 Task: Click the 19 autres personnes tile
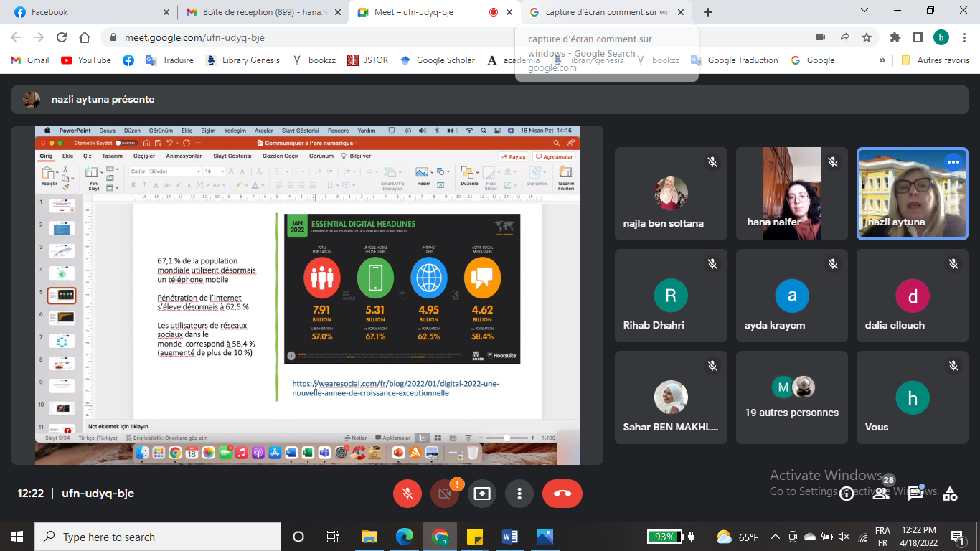tap(792, 397)
